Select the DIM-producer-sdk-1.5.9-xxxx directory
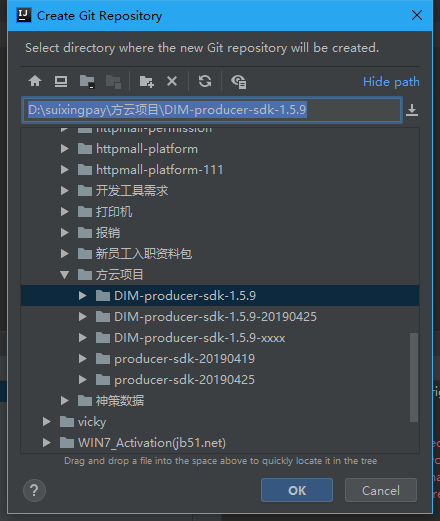 [220, 338]
